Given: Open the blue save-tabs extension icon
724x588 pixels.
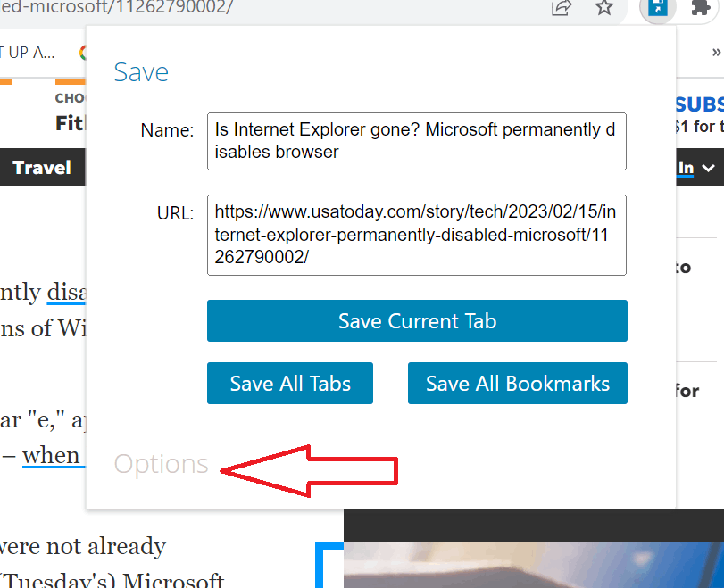Looking at the screenshot, I should click(x=658, y=7).
